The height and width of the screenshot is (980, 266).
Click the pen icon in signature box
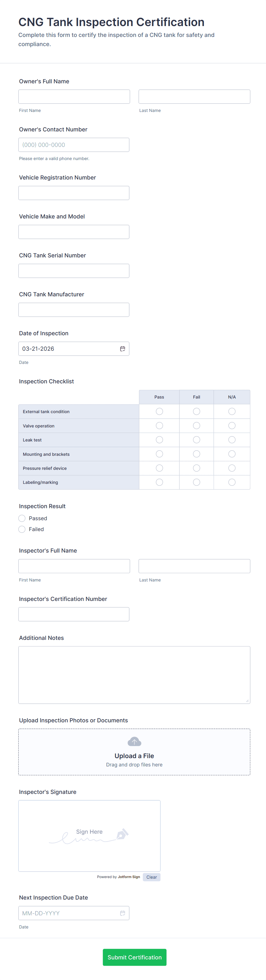(122, 834)
